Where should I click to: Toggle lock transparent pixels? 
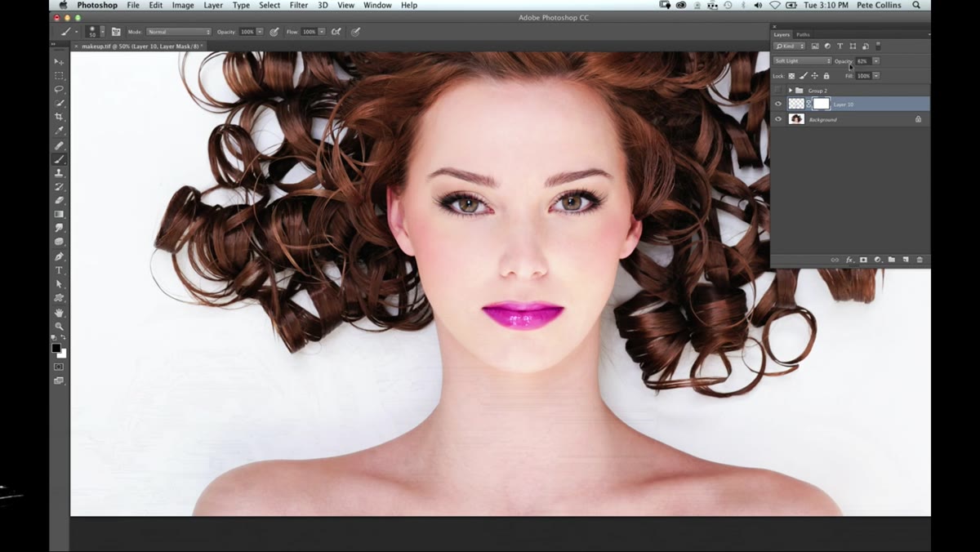(791, 76)
